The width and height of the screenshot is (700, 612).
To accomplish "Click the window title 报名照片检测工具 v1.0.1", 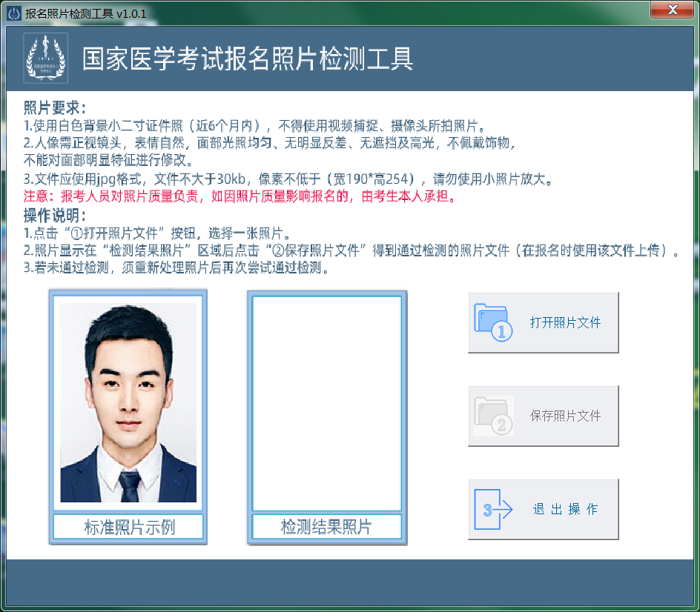I will (x=86, y=13).
